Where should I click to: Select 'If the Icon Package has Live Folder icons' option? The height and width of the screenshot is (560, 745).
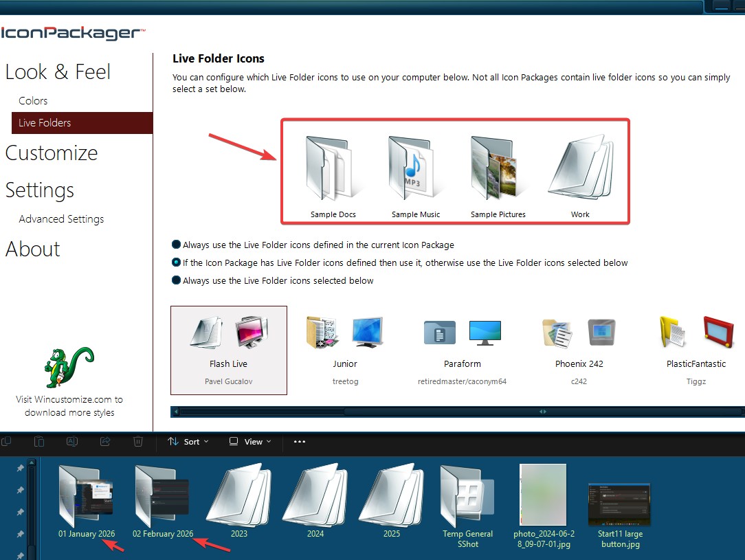click(177, 262)
